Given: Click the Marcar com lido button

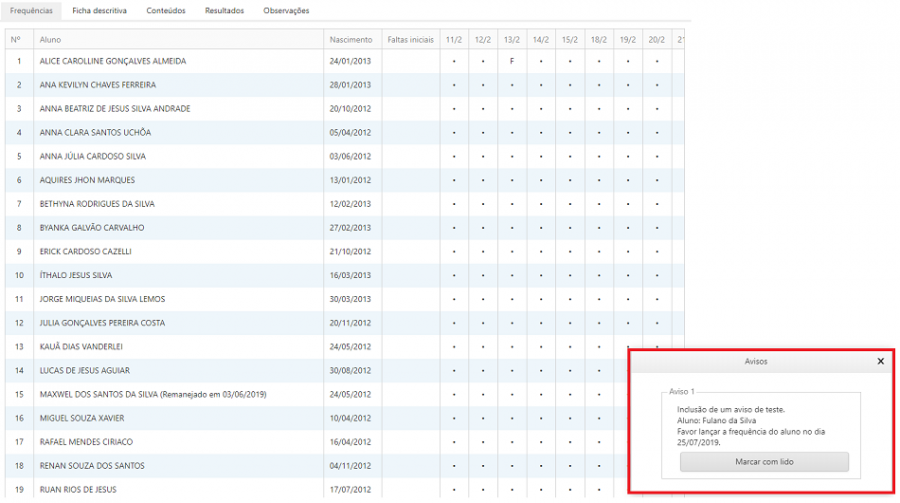Looking at the screenshot, I should pyautogui.click(x=764, y=462).
